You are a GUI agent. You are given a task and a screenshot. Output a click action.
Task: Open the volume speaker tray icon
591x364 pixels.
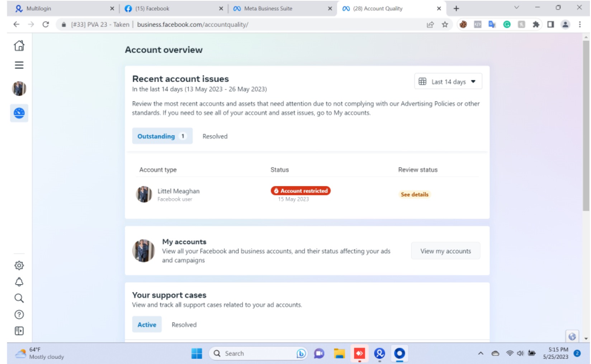click(520, 353)
